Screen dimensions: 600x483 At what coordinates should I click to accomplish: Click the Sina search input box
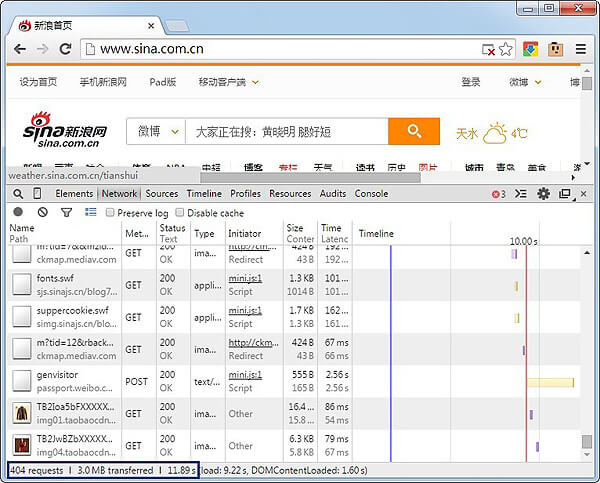click(287, 131)
